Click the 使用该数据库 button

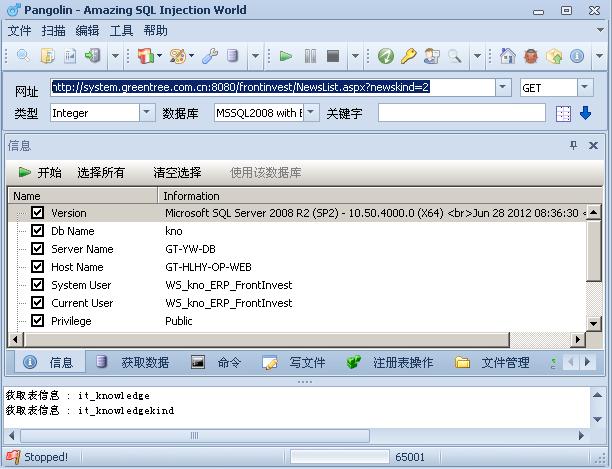pyautogui.click(x=266, y=172)
